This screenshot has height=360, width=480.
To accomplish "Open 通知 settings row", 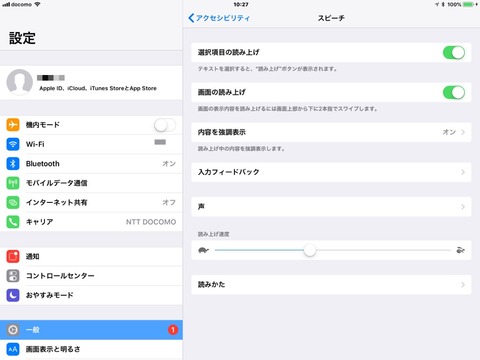I will point(91,256).
